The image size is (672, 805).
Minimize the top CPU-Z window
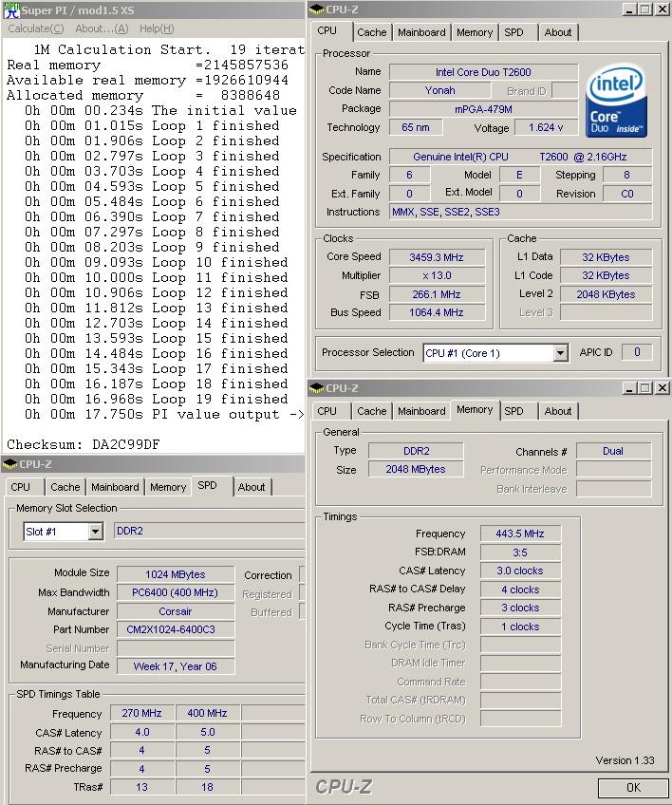tap(630, 9)
